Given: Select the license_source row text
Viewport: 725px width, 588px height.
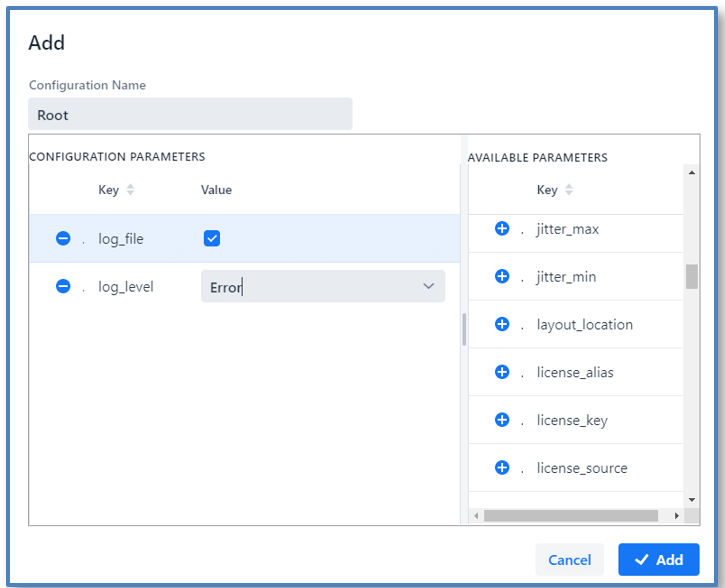Looking at the screenshot, I should click(x=582, y=468).
